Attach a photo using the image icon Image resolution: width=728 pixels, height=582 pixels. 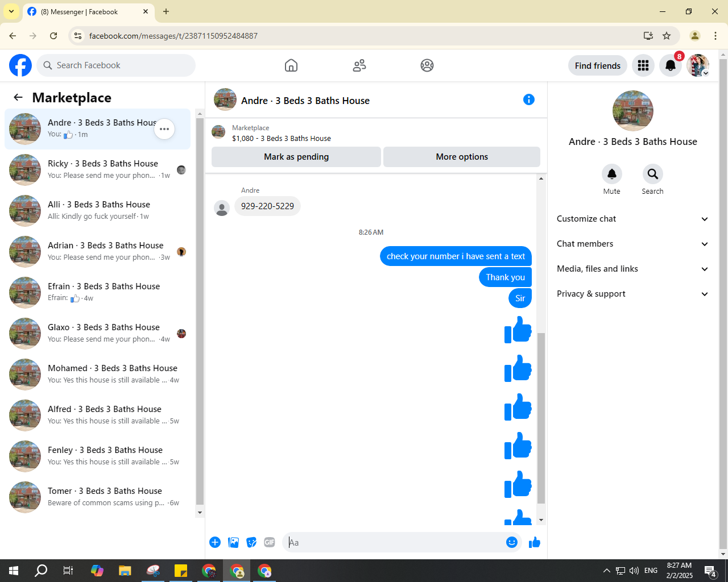233,542
